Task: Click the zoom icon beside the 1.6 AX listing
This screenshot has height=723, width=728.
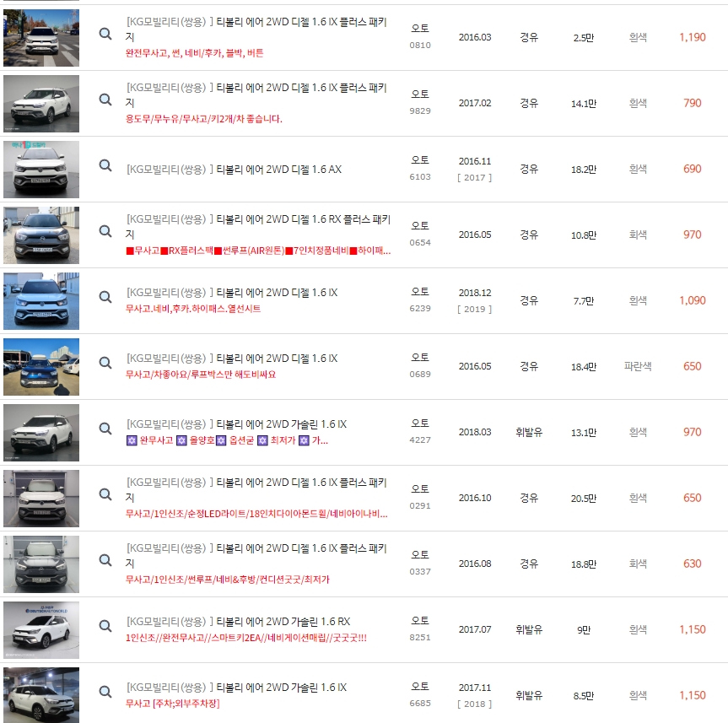Action: tap(105, 166)
